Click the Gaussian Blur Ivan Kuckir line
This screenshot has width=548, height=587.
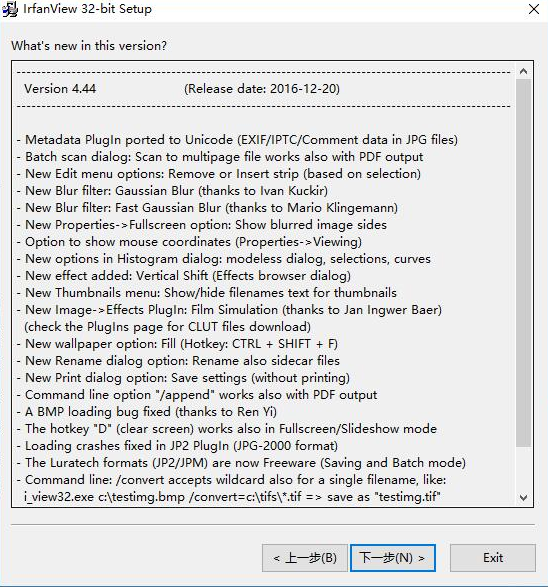[x=172, y=191]
